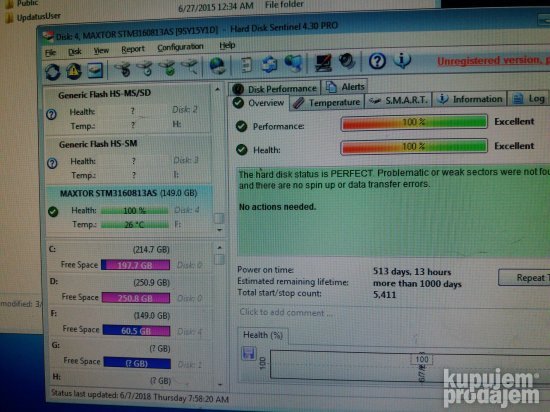Click the blue sync arrows report icon
The width and height of the screenshot is (550, 412).
click(269, 65)
